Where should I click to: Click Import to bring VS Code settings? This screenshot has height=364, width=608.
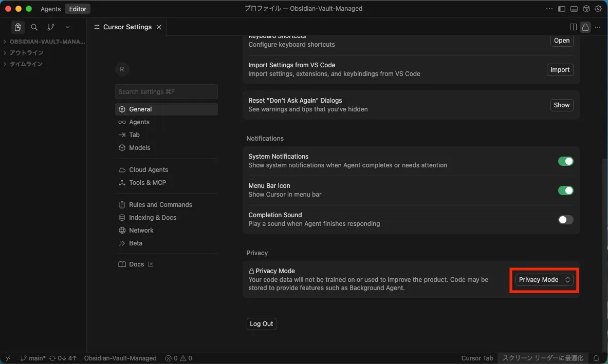click(x=560, y=69)
